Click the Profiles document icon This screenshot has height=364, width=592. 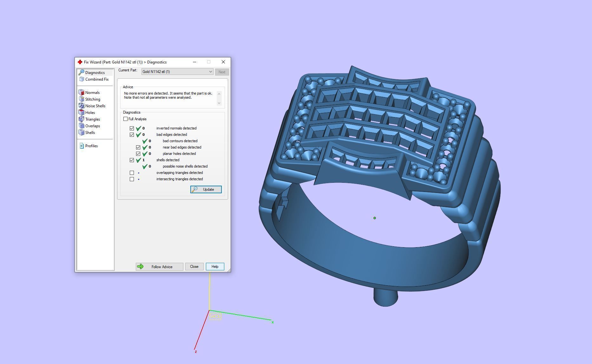tap(82, 146)
